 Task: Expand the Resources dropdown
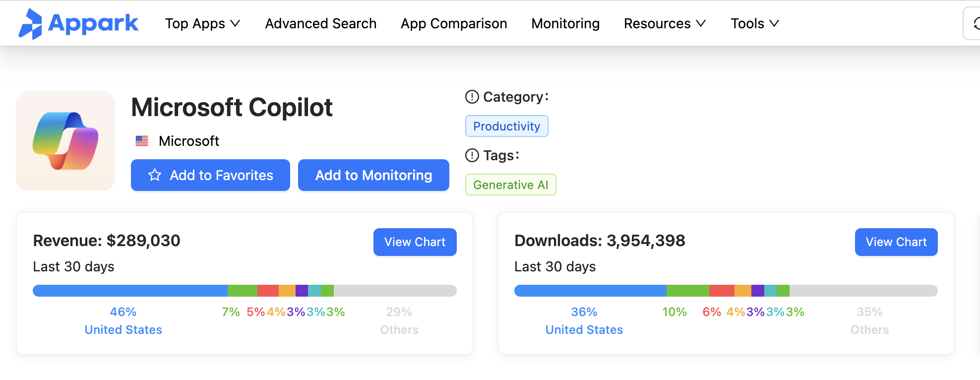pos(665,23)
